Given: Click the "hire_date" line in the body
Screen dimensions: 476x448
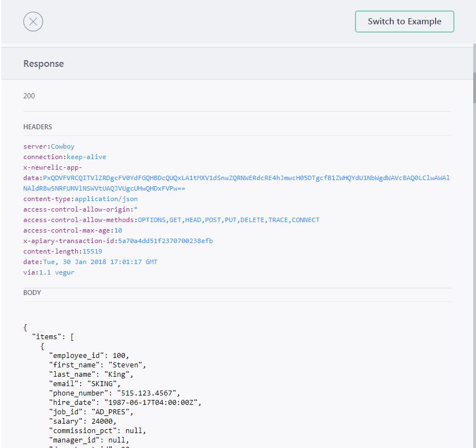Looking at the screenshot, I should [125, 402].
